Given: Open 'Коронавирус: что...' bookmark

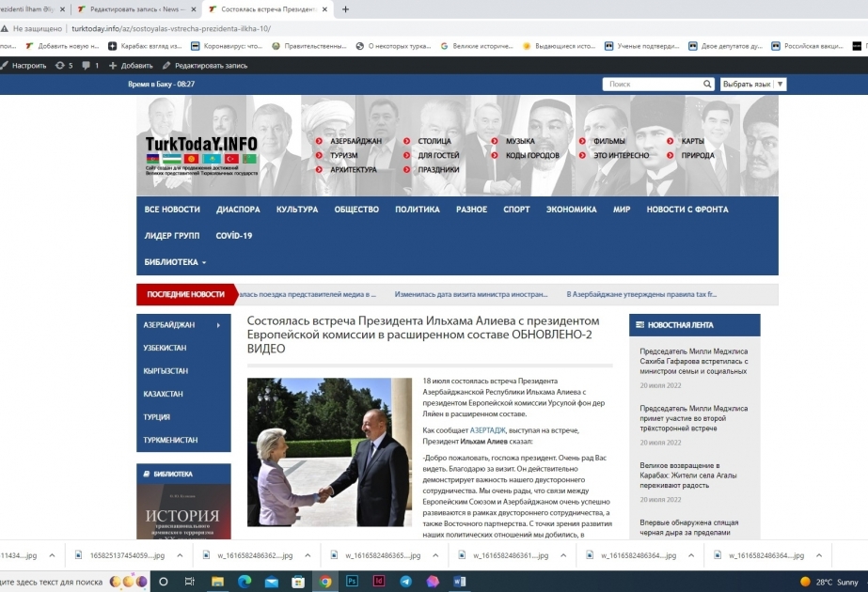Looking at the screenshot, I should [x=227, y=46].
